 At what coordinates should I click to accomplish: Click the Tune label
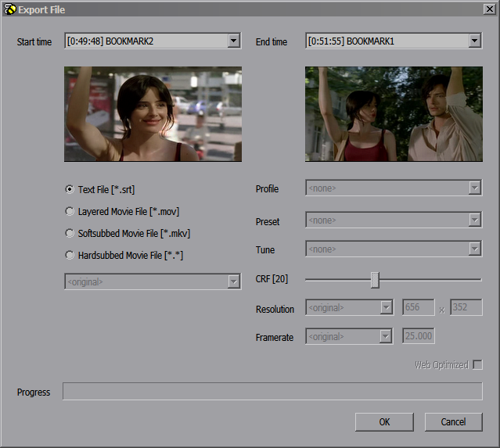coord(265,250)
